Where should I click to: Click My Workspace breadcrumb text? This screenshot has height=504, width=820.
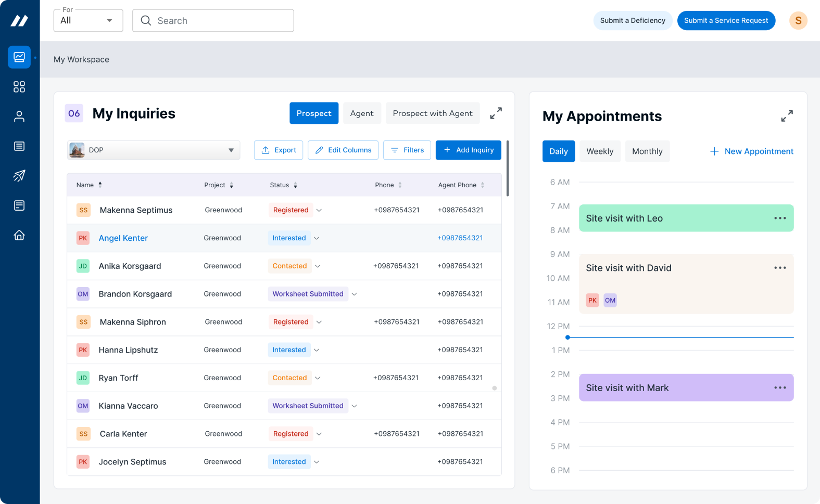click(81, 59)
